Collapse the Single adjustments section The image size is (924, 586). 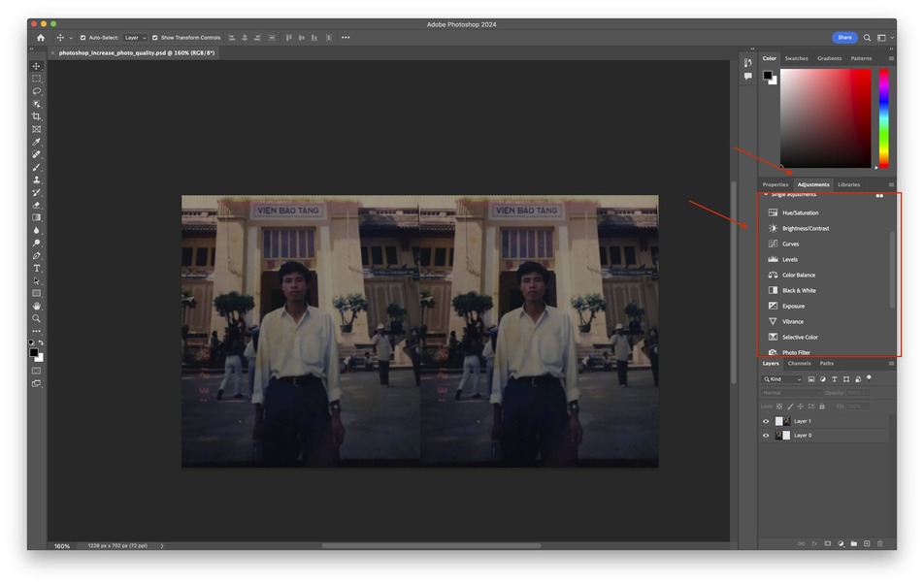[x=766, y=194]
